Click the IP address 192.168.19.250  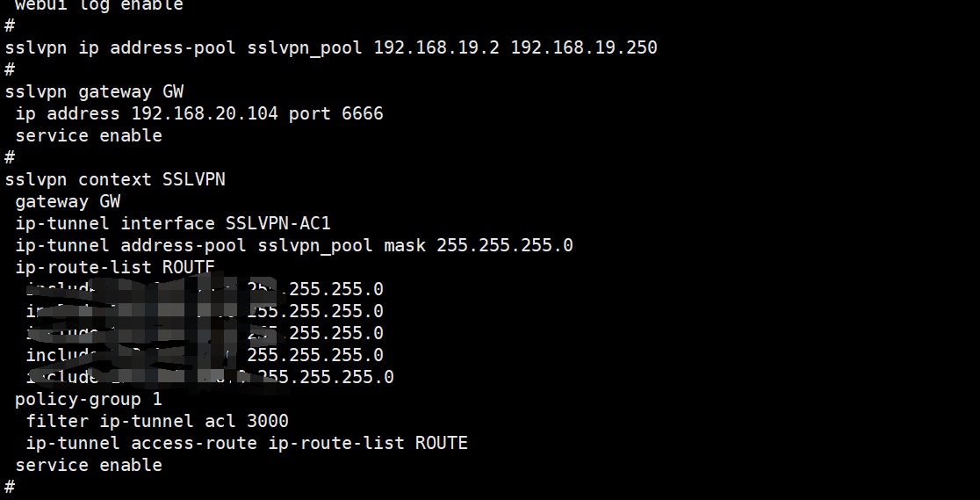[583, 47]
